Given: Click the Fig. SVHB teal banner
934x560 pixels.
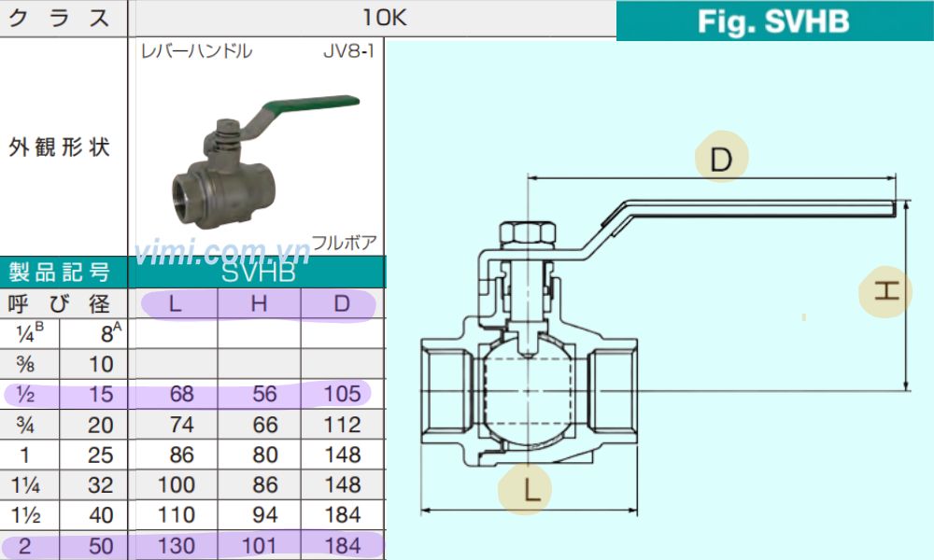Looking at the screenshot, I should point(773,21).
